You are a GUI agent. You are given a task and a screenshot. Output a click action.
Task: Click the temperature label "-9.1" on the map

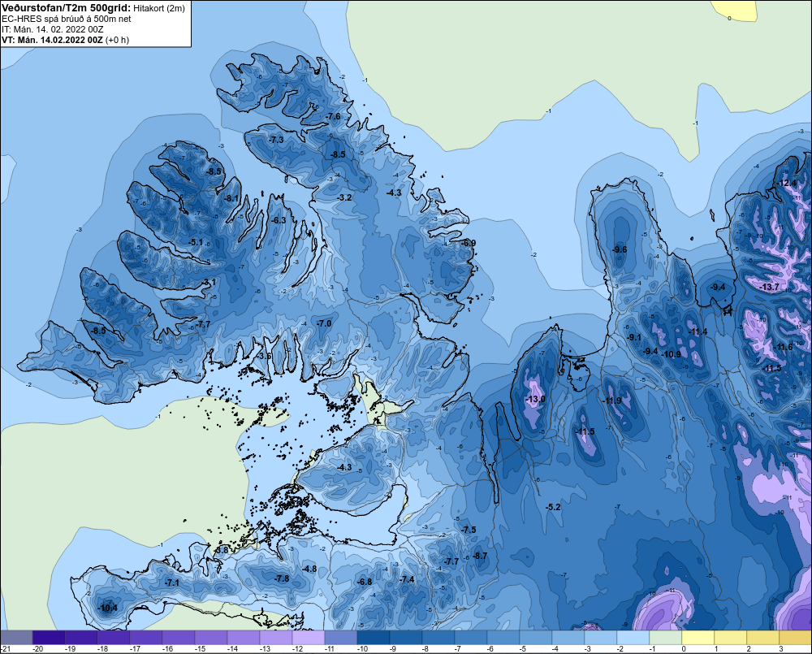coord(634,337)
